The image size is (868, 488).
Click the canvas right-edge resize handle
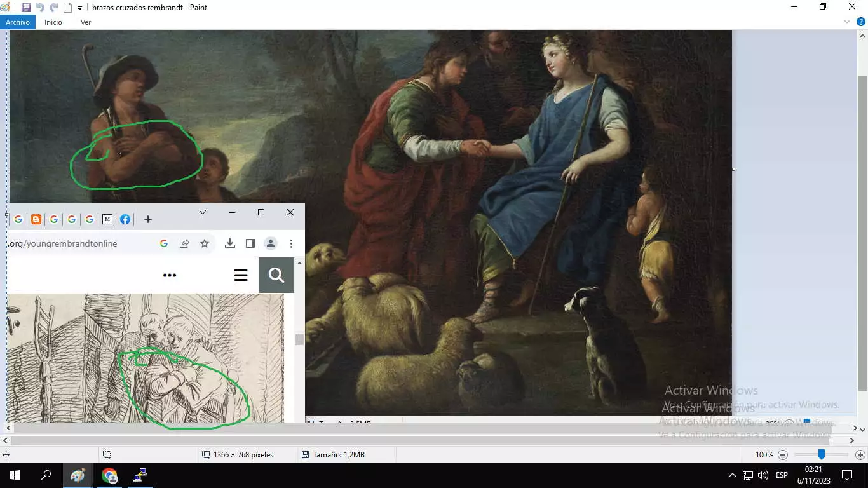733,169
